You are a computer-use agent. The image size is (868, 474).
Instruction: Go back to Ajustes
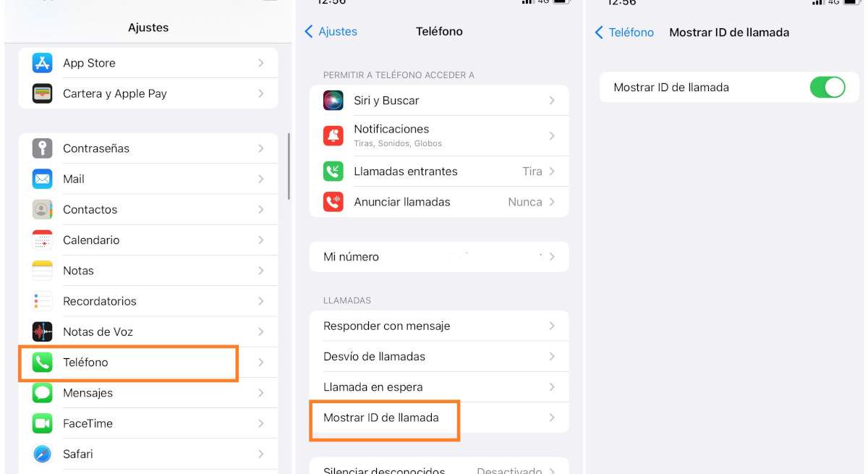click(331, 31)
